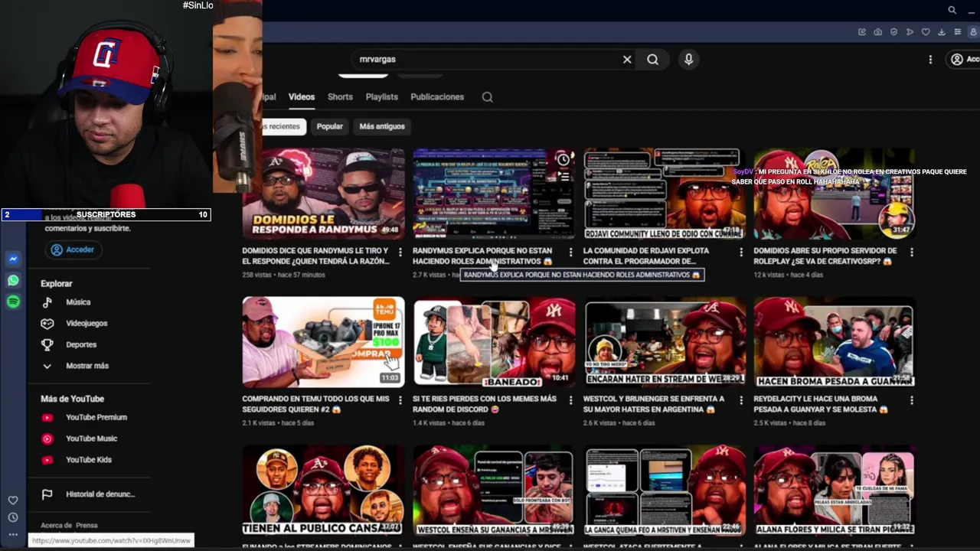Open Domidios Le Responde a Randymus thumbnail
The image size is (980, 551).
(323, 194)
